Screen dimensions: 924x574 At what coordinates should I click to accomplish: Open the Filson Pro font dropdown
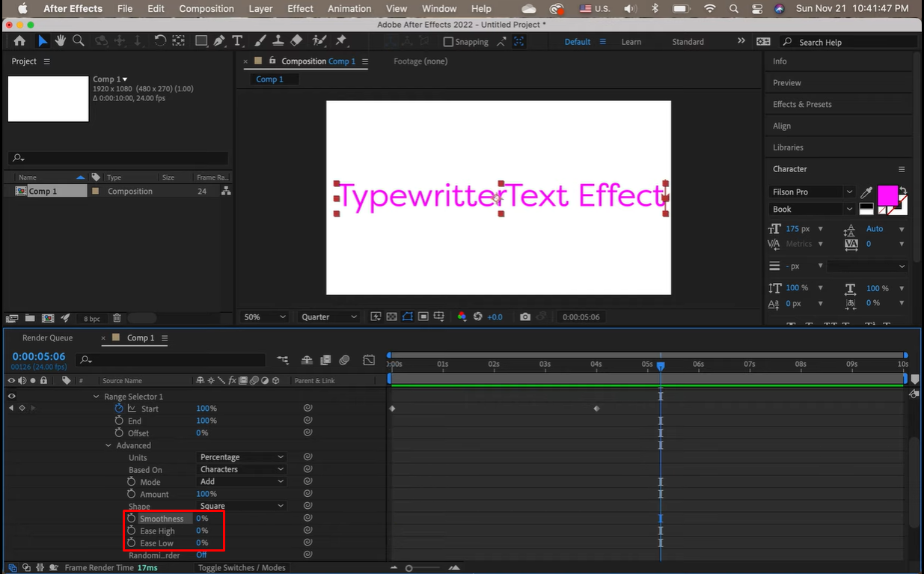(812, 192)
